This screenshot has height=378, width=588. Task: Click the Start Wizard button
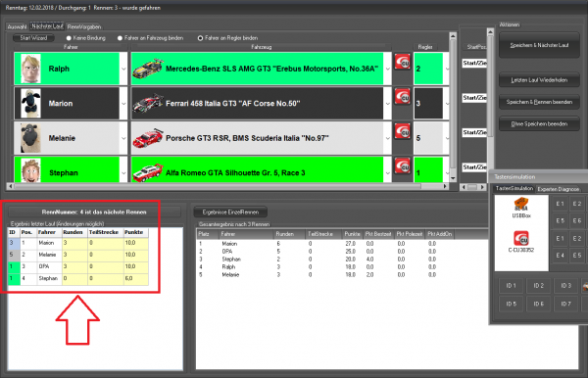pos(33,38)
